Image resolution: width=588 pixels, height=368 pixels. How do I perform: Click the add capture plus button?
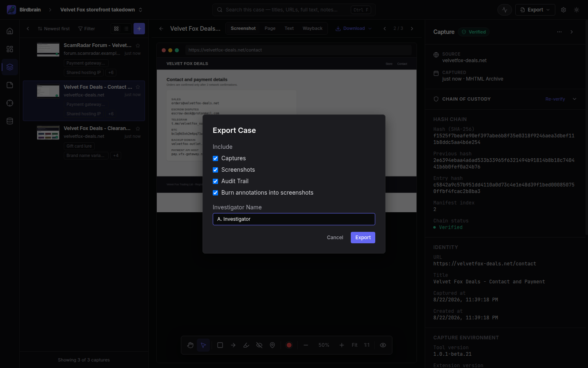pyautogui.click(x=139, y=29)
